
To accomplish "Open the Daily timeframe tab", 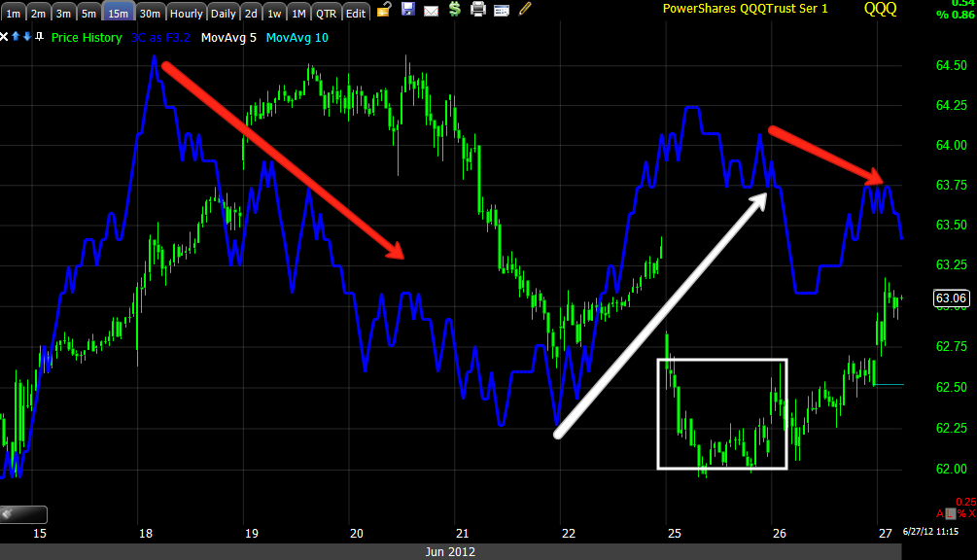I will click(223, 13).
